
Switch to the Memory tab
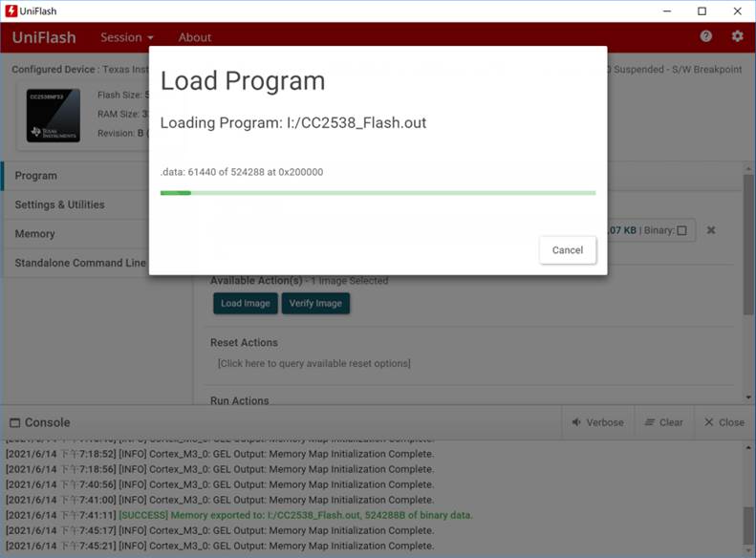(x=34, y=234)
